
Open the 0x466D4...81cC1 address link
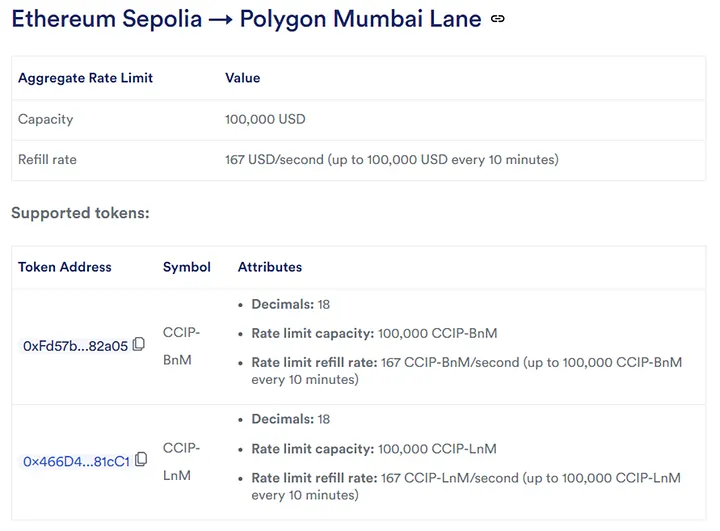(76, 461)
